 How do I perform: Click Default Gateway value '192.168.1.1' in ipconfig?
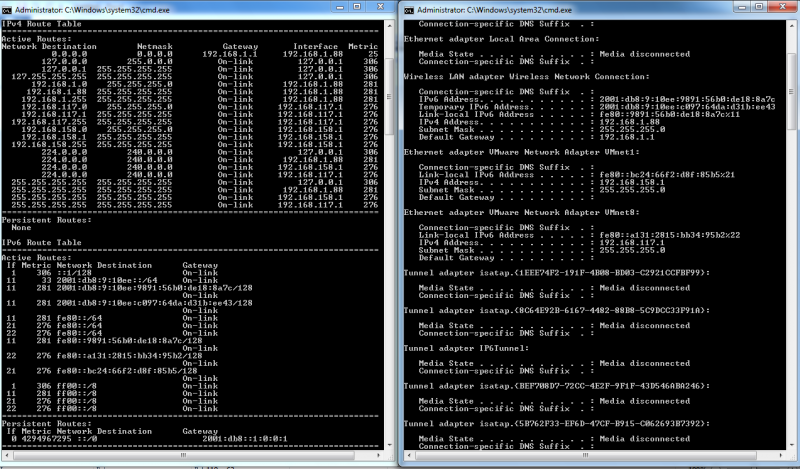[x=627, y=137]
